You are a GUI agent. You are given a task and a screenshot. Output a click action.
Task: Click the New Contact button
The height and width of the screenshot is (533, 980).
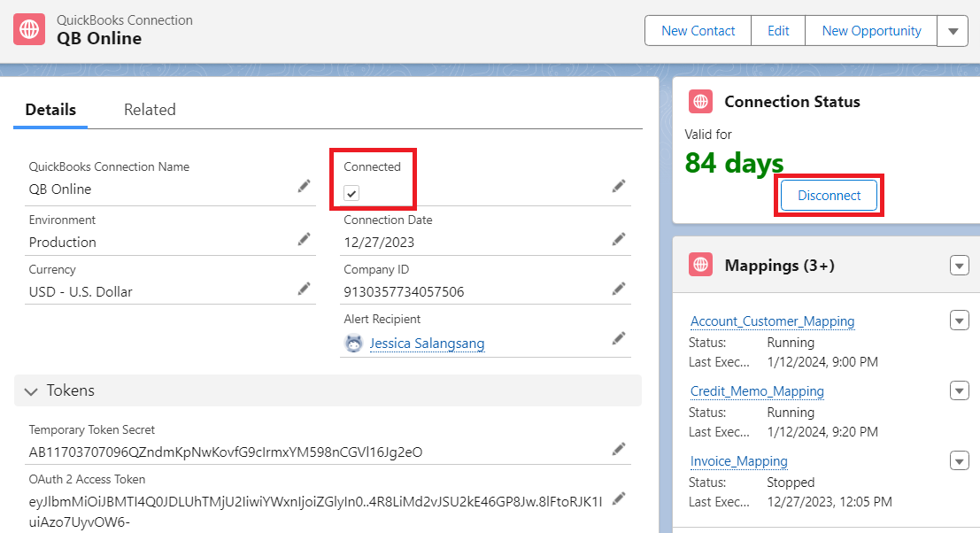point(698,31)
